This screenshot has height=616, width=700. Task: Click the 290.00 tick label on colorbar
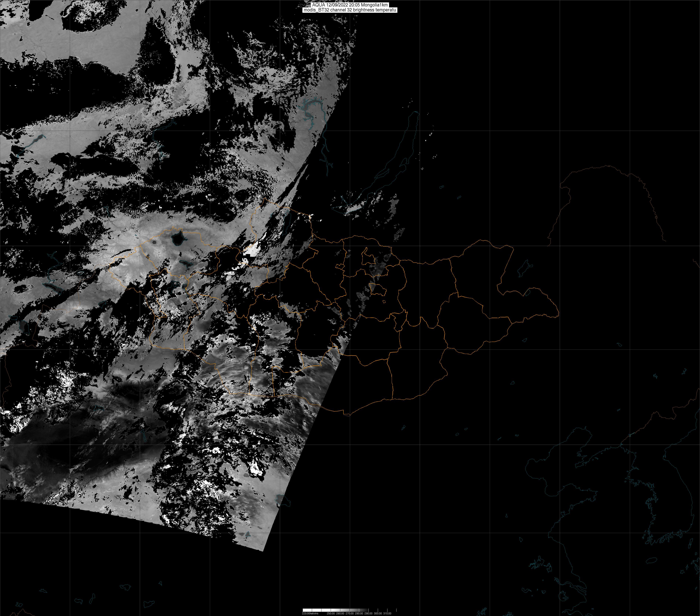click(x=369, y=613)
